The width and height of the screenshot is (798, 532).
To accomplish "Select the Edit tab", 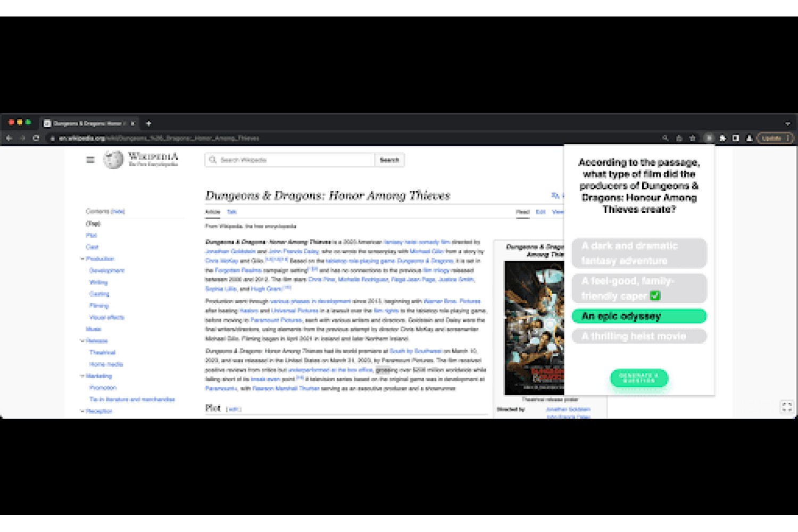I will tap(541, 212).
